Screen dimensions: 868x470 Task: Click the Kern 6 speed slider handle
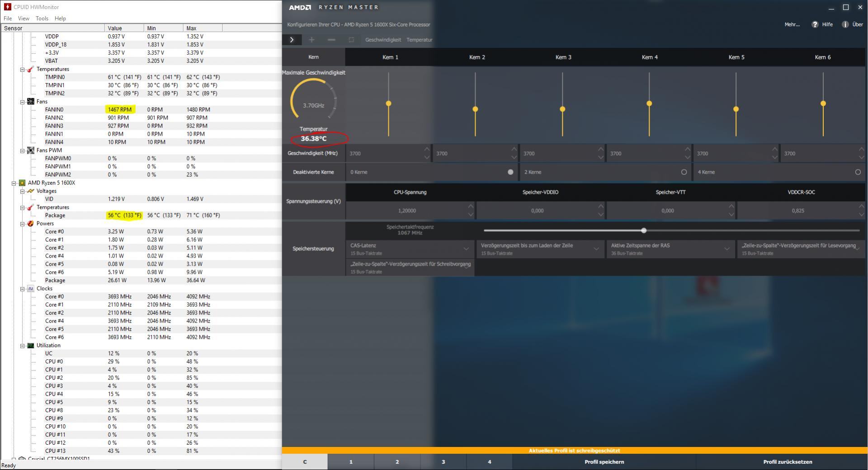click(x=823, y=103)
